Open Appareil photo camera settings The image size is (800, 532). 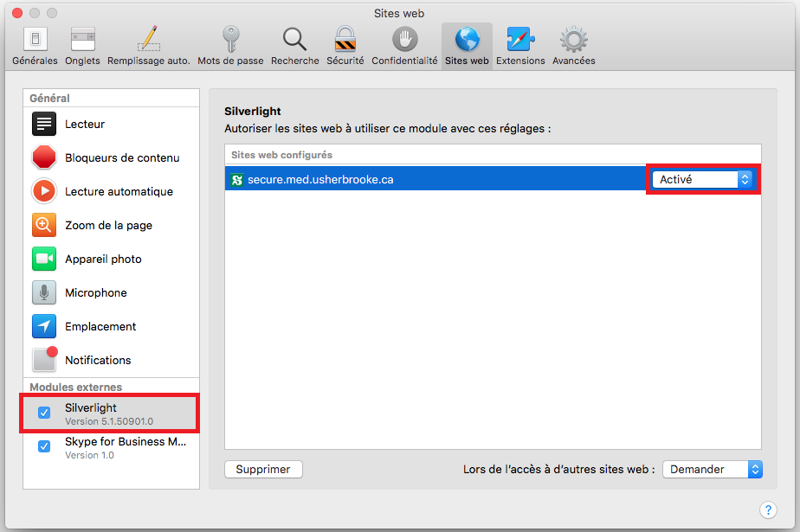[44, 260]
